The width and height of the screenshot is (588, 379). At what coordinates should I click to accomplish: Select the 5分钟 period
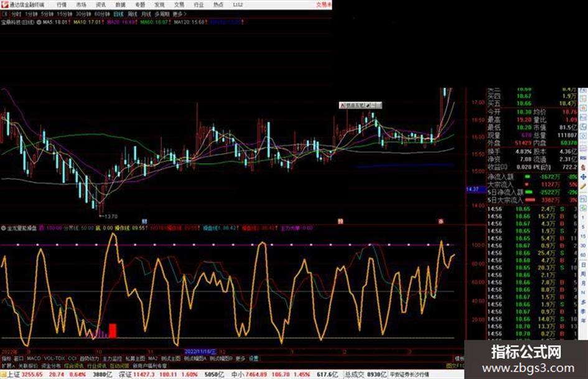[x=47, y=14]
